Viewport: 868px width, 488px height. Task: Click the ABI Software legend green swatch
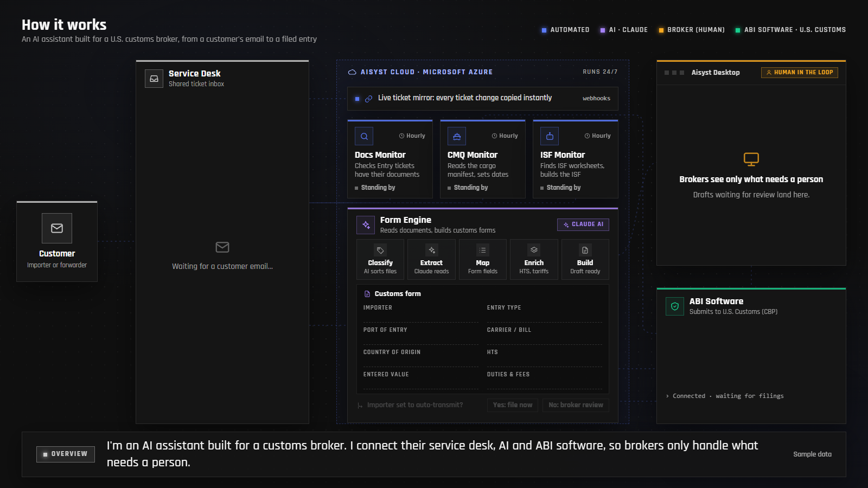(738, 30)
